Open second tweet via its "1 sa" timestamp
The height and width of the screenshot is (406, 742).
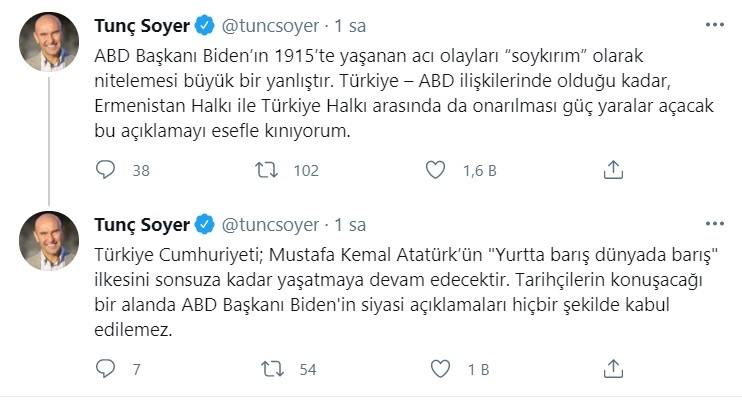351,222
